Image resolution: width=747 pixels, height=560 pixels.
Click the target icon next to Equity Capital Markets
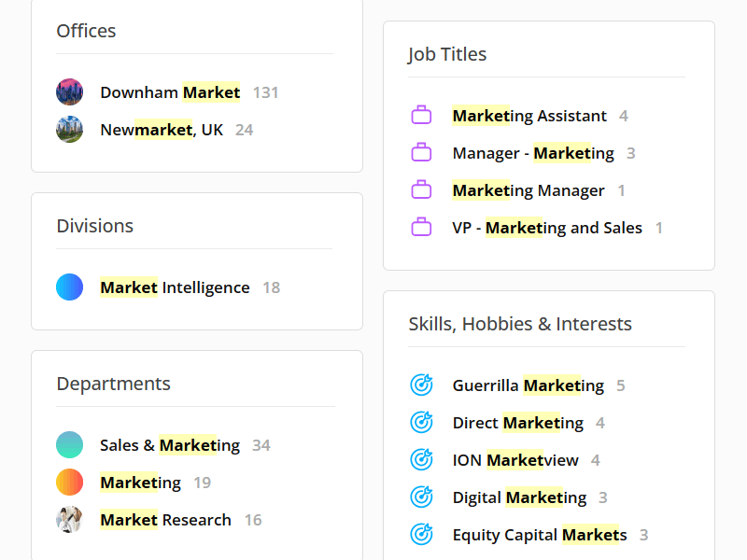(421, 534)
